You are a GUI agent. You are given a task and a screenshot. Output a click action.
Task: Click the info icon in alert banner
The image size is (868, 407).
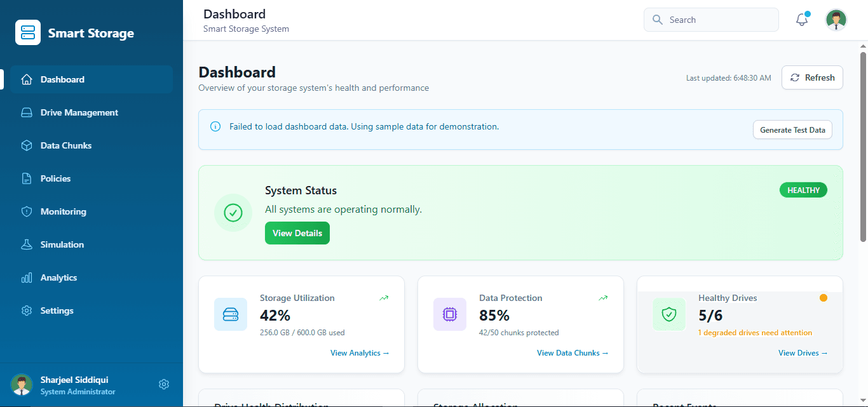[x=215, y=126]
